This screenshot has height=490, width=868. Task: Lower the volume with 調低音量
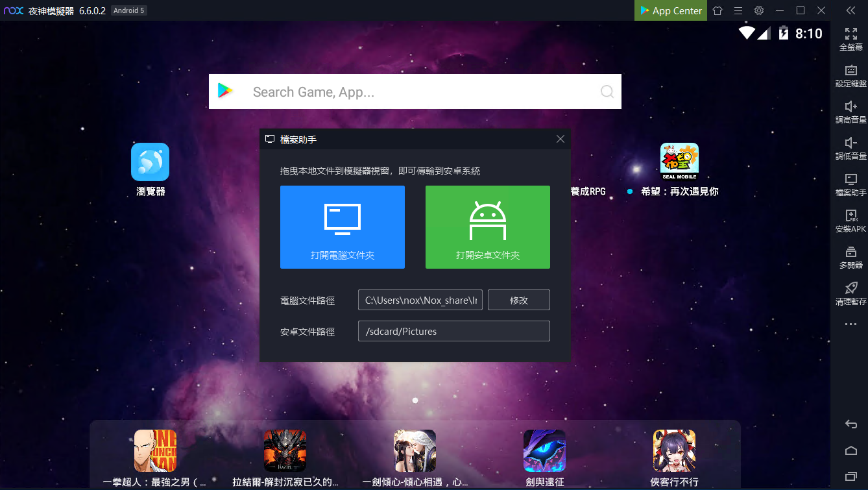click(x=850, y=143)
